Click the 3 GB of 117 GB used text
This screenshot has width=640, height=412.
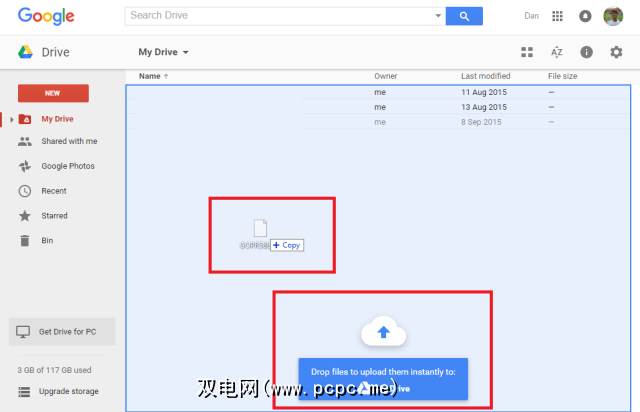pyautogui.click(x=54, y=370)
